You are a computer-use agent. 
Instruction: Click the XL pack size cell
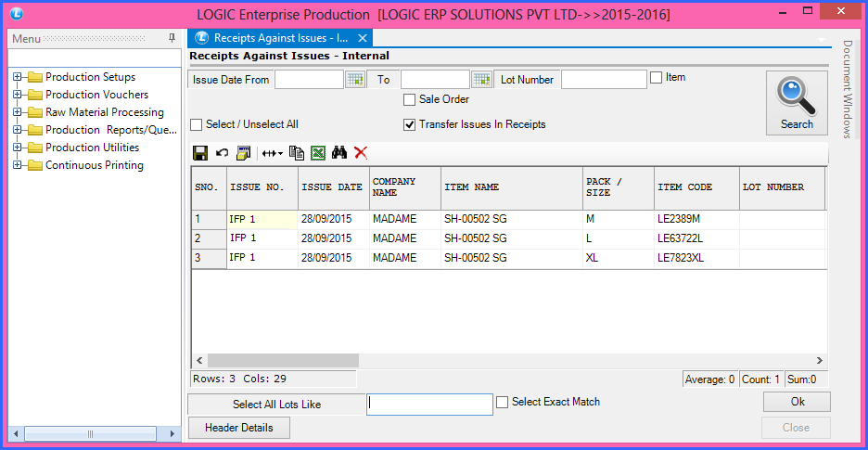coord(618,259)
